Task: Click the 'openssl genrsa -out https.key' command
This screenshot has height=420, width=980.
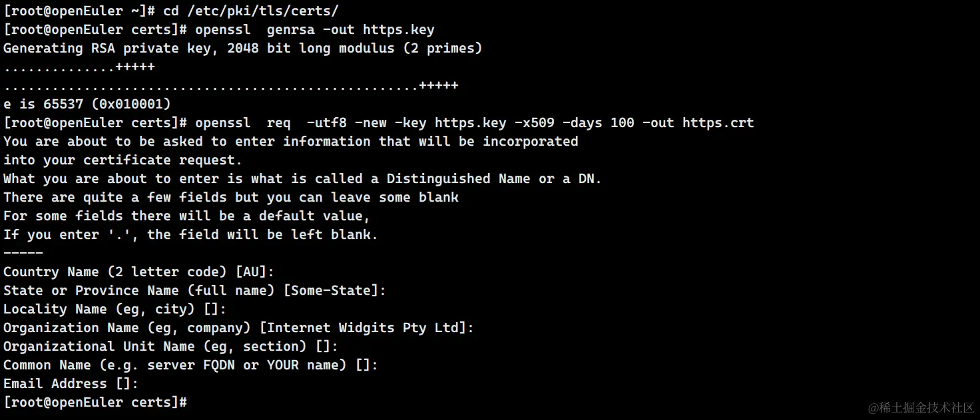Action: 314,29
